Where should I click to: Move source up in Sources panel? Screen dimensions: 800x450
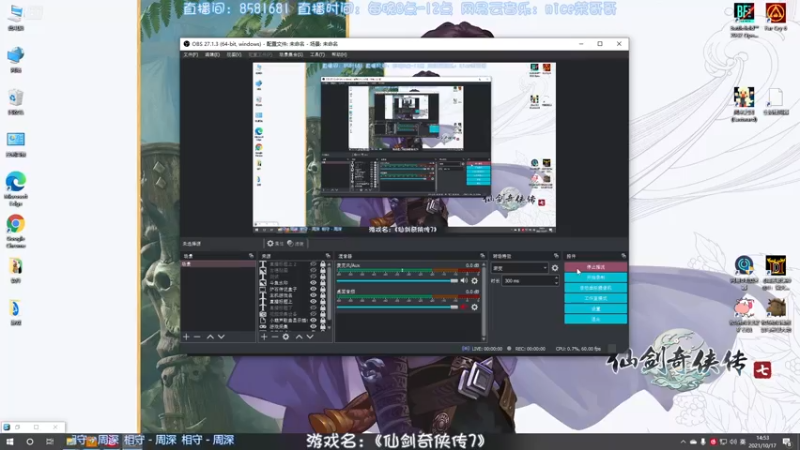(x=299, y=337)
